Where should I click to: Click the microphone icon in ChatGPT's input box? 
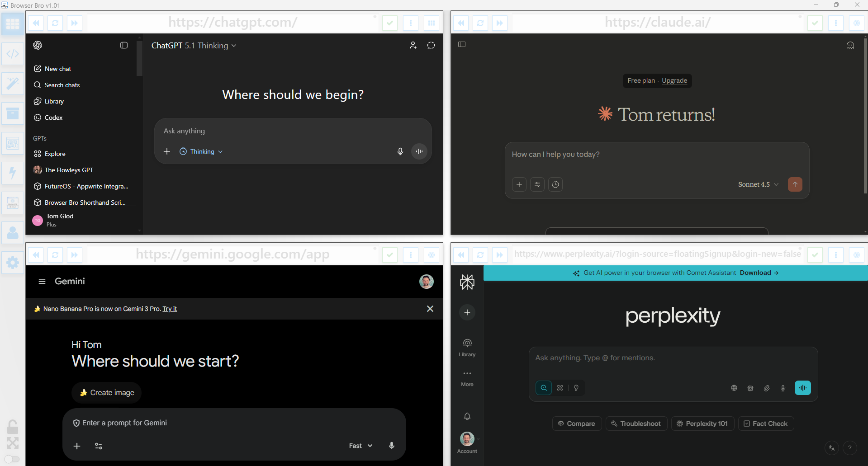[x=400, y=151]
